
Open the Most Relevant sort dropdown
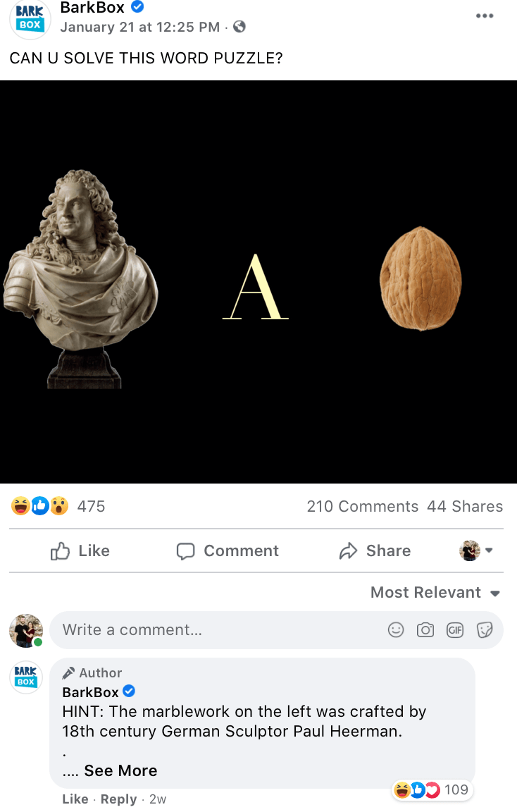435,592
